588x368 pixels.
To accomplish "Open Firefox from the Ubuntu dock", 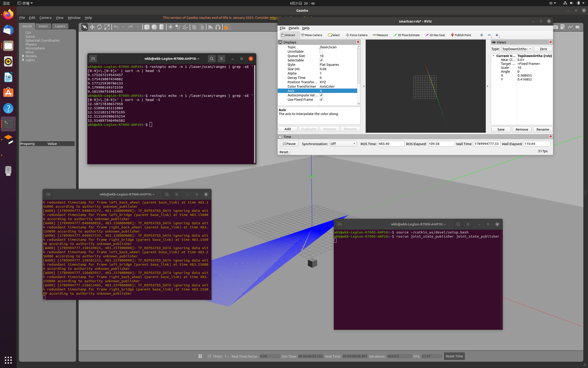I will [8, 14].
